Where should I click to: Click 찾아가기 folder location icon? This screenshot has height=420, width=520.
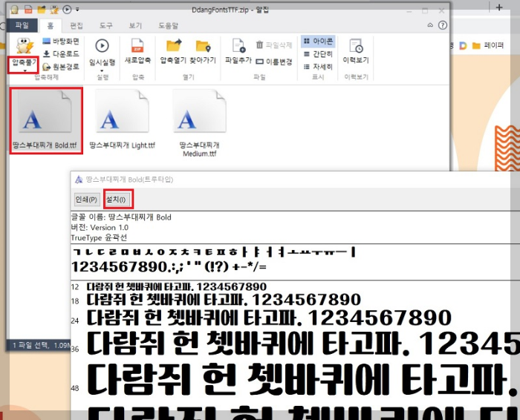tap(203, 46)
